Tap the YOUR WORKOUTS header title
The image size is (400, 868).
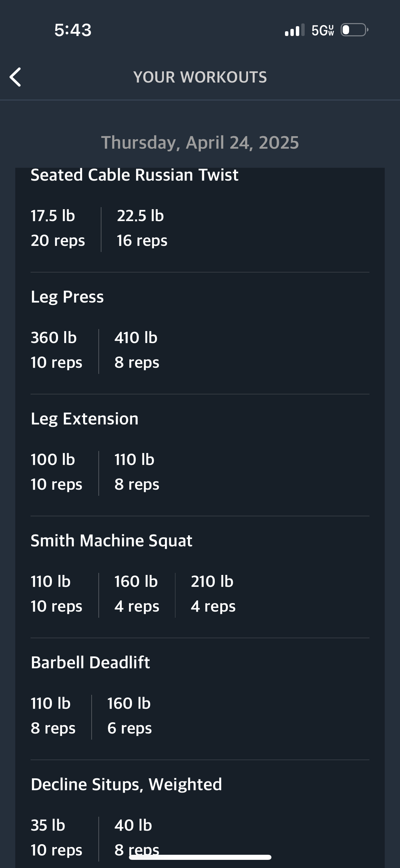(200, 77)
